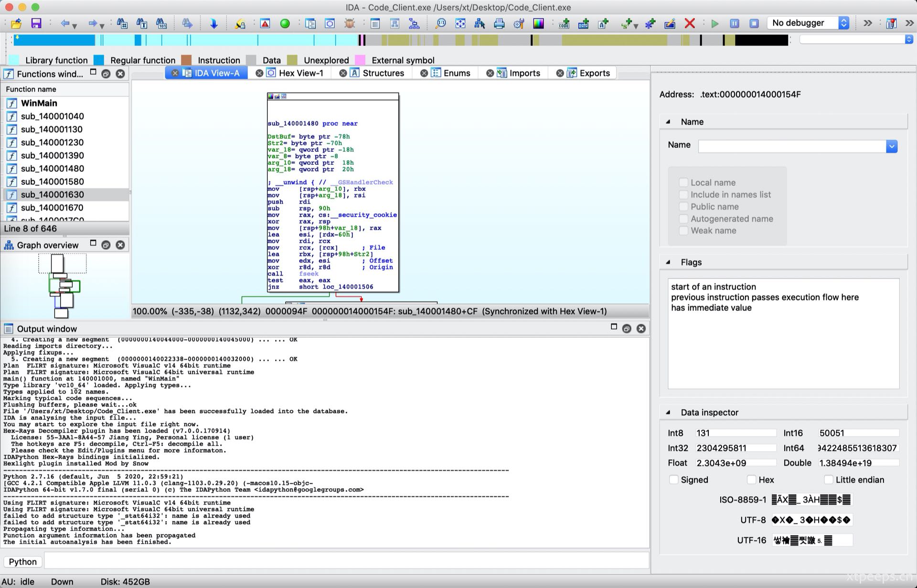Expand toolbar overflow chevron after debugger dropdown

(x=868, y=23)
